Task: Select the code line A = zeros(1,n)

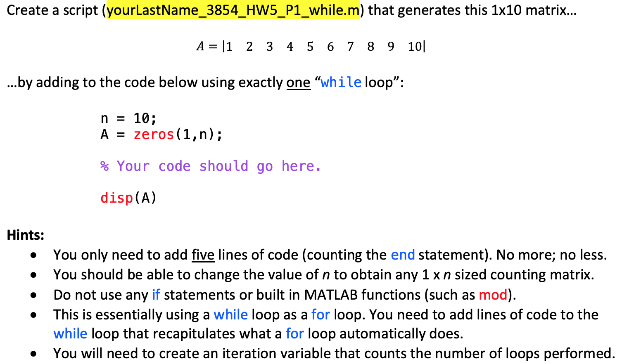Action: (161, 134)
